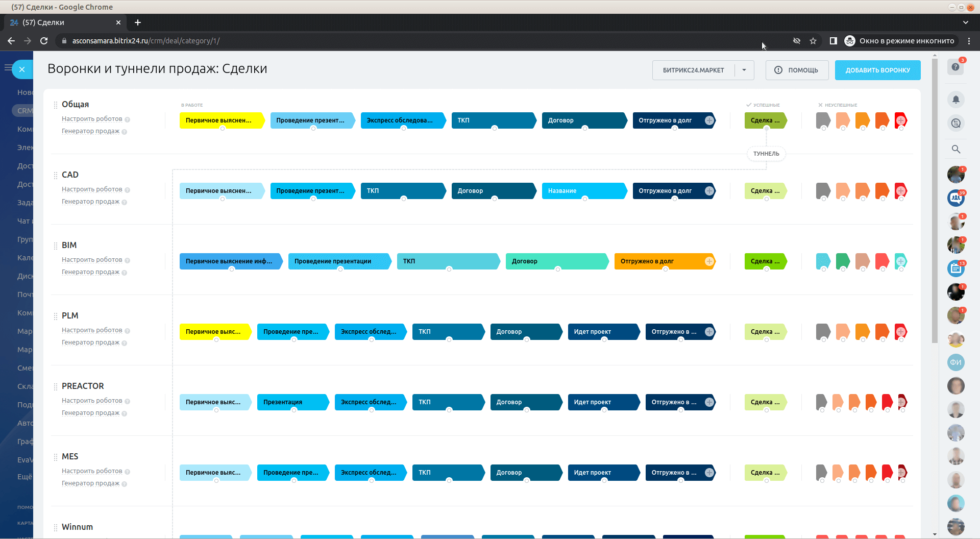980x539 pixels.
Task: Select the Название stage in CAD funnel
Action: pyautogui.click(x=584, y=191)
